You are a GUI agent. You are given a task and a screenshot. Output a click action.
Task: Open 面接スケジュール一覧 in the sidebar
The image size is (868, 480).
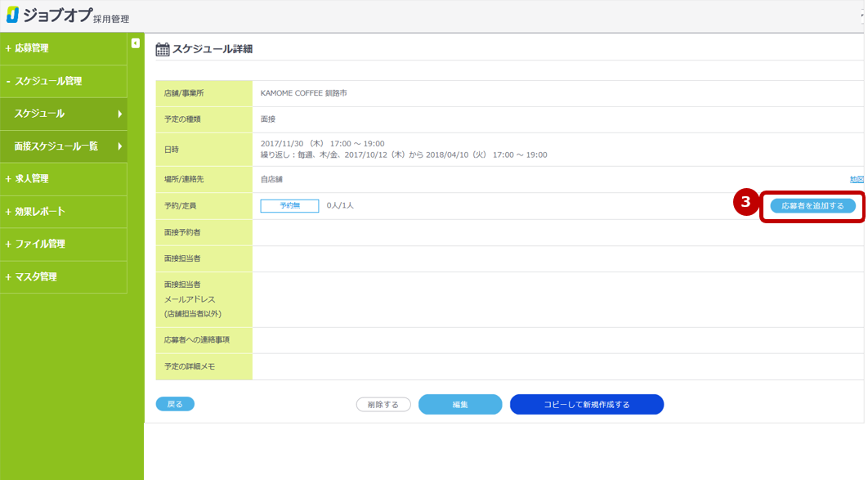point(64,146)
